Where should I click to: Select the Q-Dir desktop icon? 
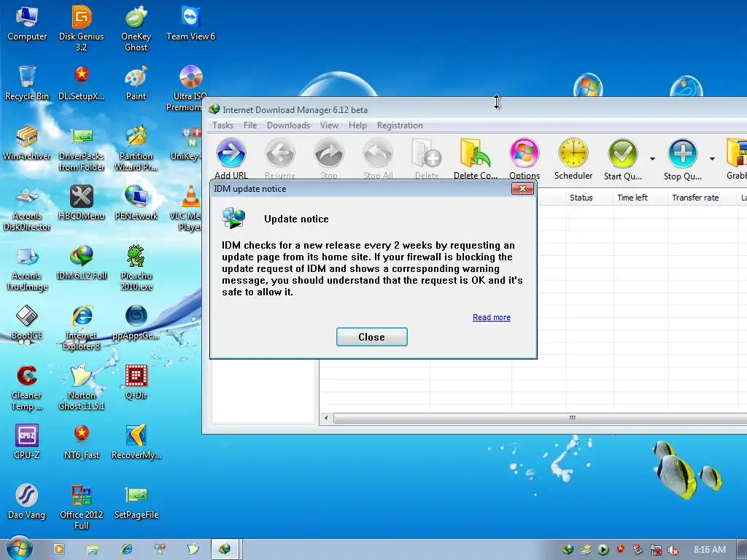click(x=136, y=381)
